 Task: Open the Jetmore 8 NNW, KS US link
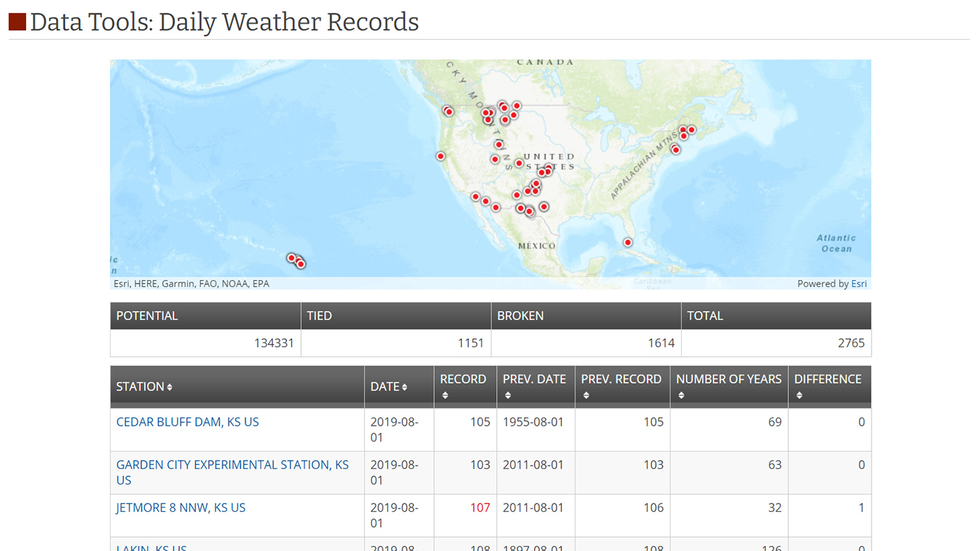(181, 508)
